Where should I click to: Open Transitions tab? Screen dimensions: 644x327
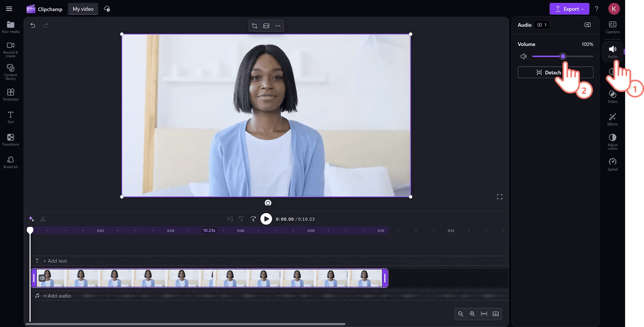[x=10, y=140]
